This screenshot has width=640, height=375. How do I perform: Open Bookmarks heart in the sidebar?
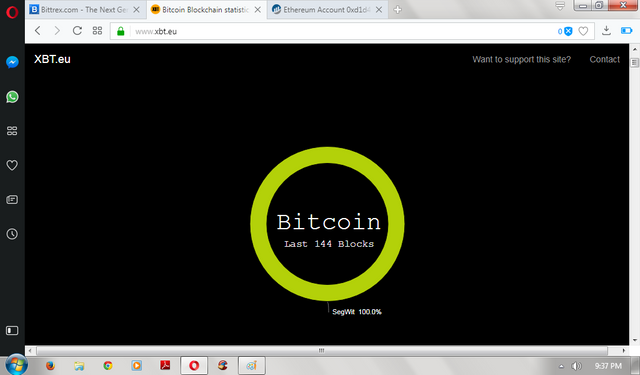(12, 165)
